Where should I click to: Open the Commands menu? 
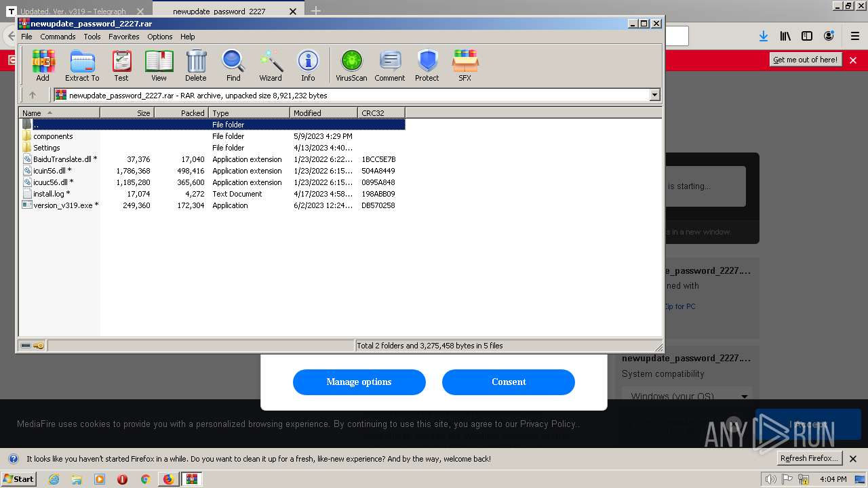58,37
